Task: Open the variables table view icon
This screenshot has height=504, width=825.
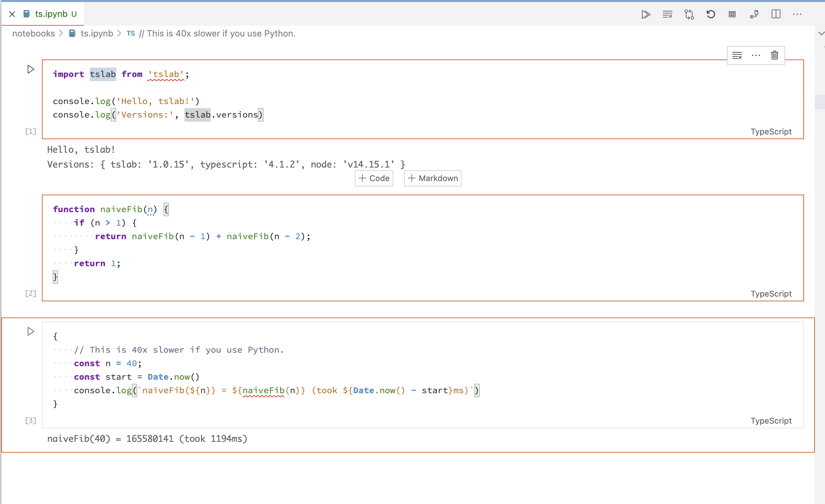Action: click(x=732, y=14)
